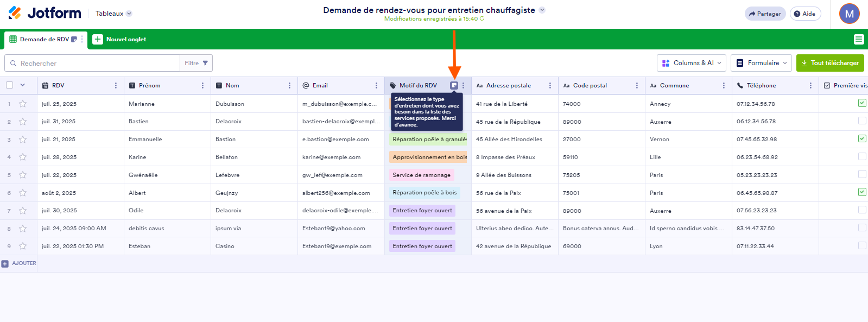The image size is (868, 322).
Task: Check Première visite for Odile row
Action: click(862, 210)
